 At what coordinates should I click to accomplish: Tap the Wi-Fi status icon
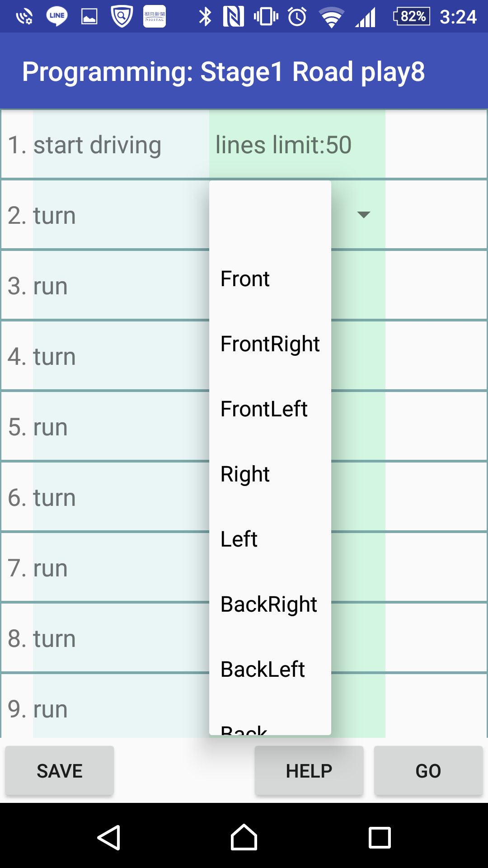331,17
